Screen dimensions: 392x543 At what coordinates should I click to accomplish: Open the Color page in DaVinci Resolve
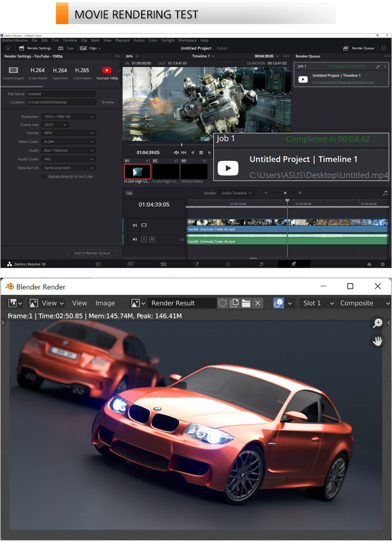pos(228,264)
